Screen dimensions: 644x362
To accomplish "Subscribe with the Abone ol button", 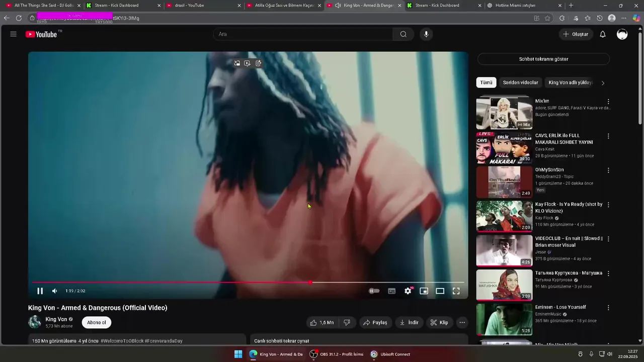I will 97,322.
